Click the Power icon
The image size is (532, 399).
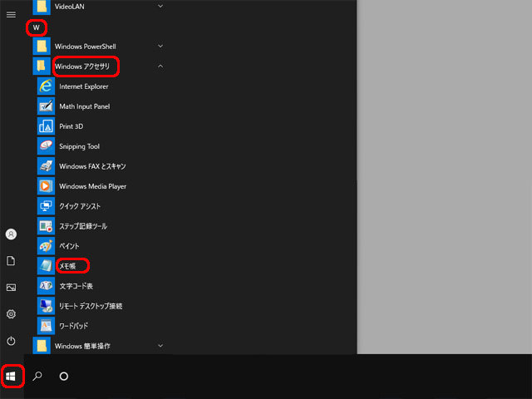pos(11,341)
